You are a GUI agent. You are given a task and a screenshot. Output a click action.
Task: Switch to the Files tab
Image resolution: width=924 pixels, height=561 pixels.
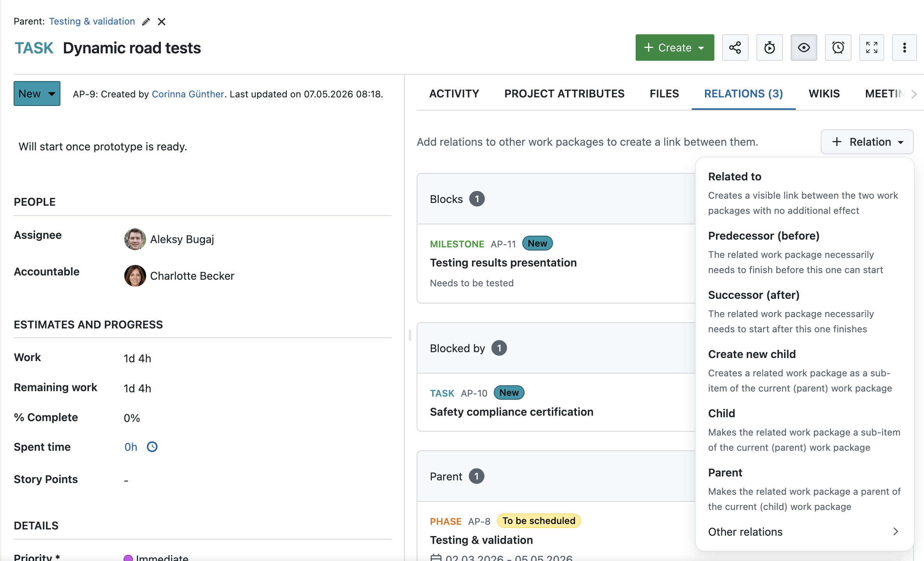click(664, 93)
